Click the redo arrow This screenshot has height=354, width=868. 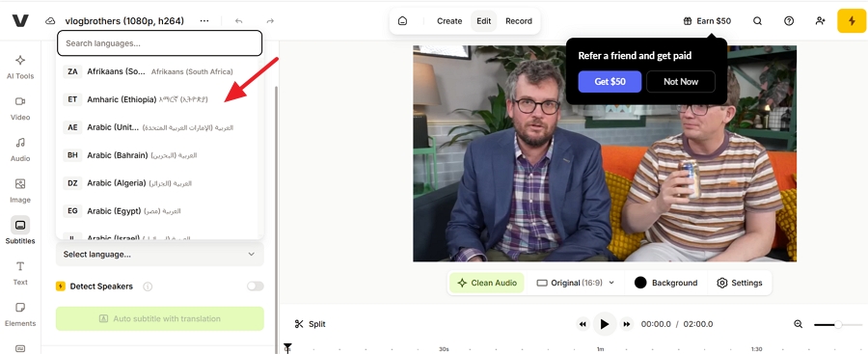[270, 21]
